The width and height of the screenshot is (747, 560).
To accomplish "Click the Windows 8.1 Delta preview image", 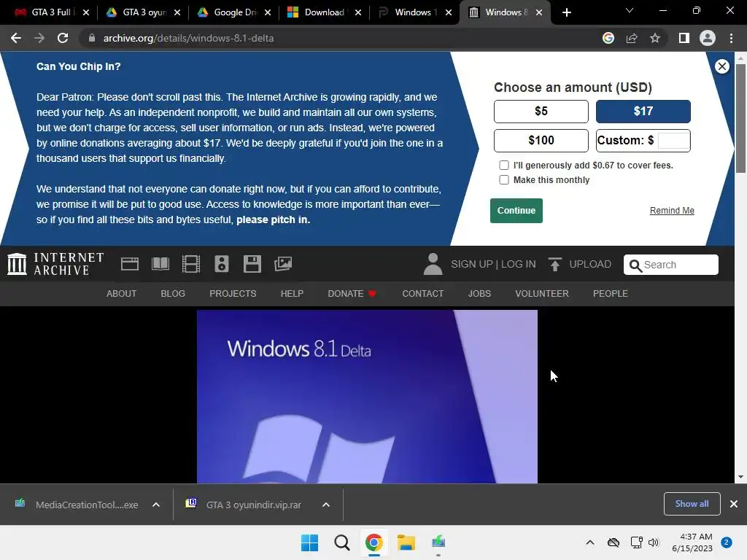I will (367, 397).
